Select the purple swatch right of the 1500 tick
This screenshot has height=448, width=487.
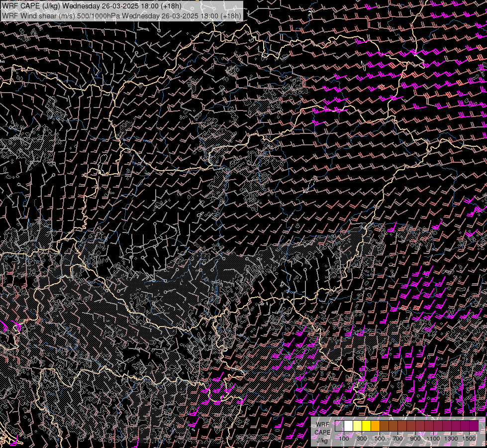[x=474, y=426]
